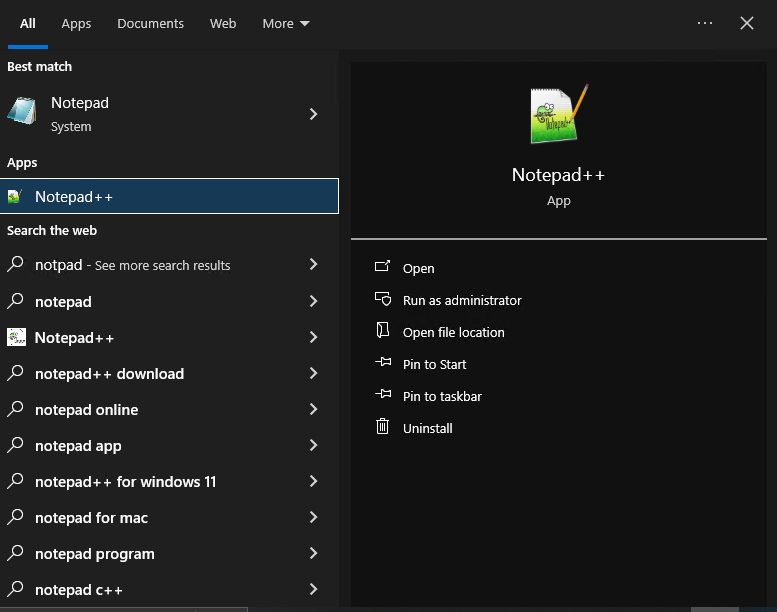The width and height of the screenshot is (777, 612).
Task: Click the Open file location icon
Action: coord(382,330)
